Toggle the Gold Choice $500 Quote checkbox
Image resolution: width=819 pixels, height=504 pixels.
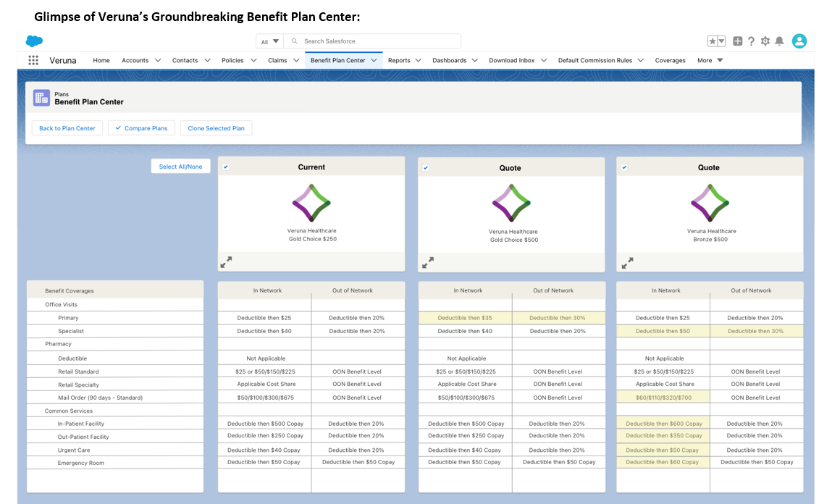426,168
